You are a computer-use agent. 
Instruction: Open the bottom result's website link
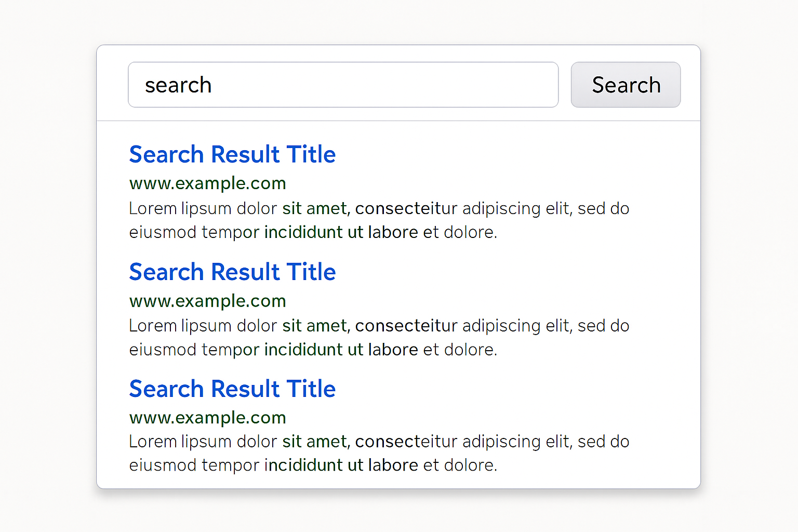coord(207,417)
